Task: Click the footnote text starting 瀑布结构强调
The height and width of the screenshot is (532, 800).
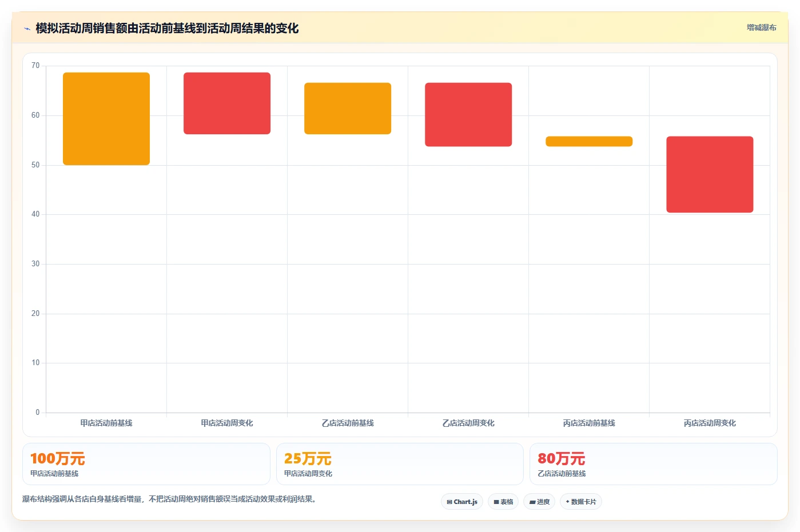Action: pos(169,499)
